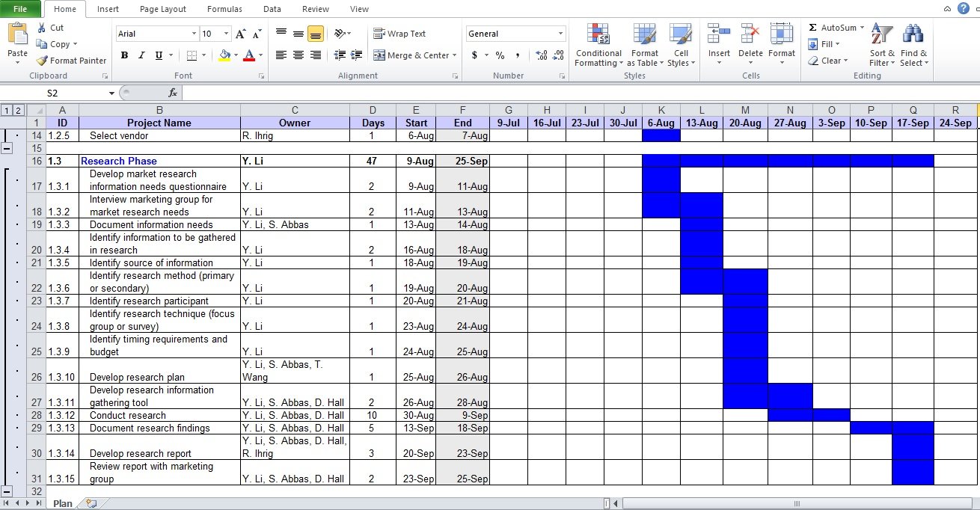Click the AutoSum sigma icon
This screenshot has width=980, height=510.
point(813,28)
